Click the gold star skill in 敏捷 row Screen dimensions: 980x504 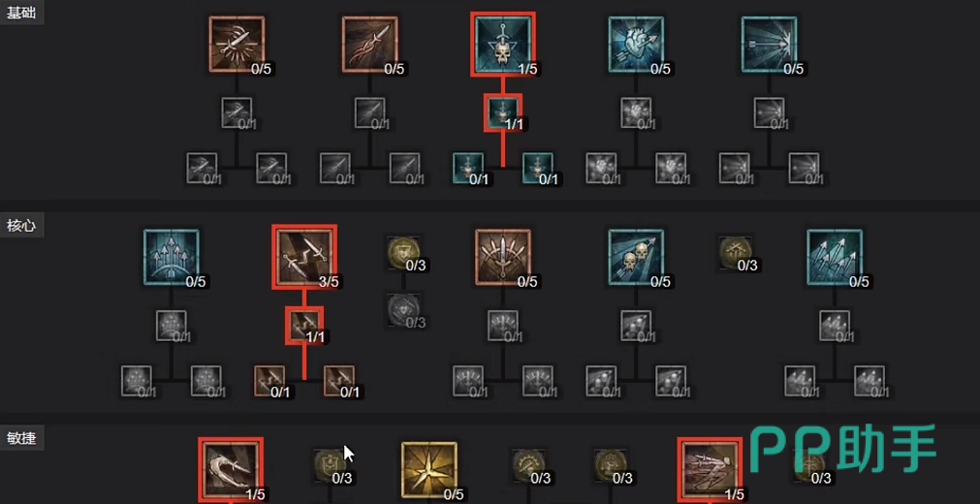point(428,470)
